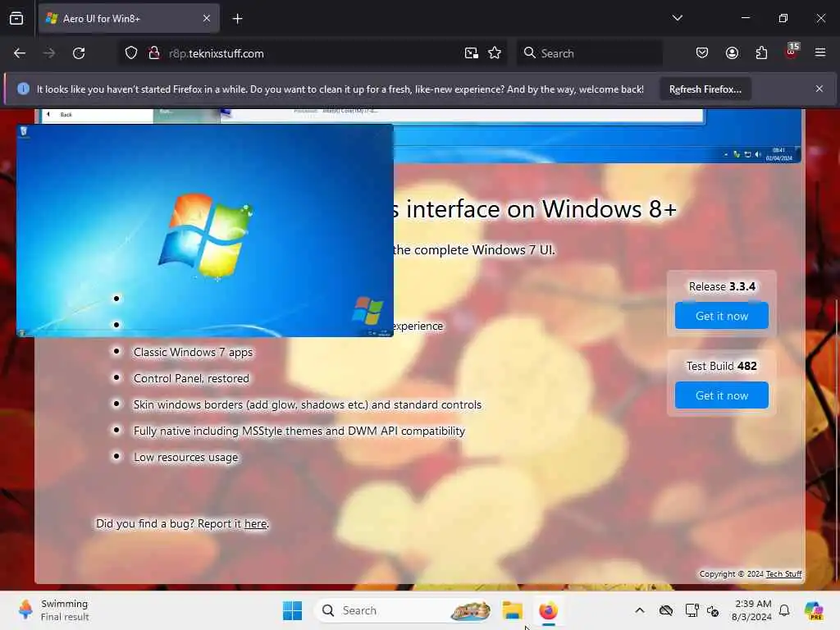Click the r8p.teknixstuff.com address bar
This screenshot has width=840, height=630.
pos(312,53)
